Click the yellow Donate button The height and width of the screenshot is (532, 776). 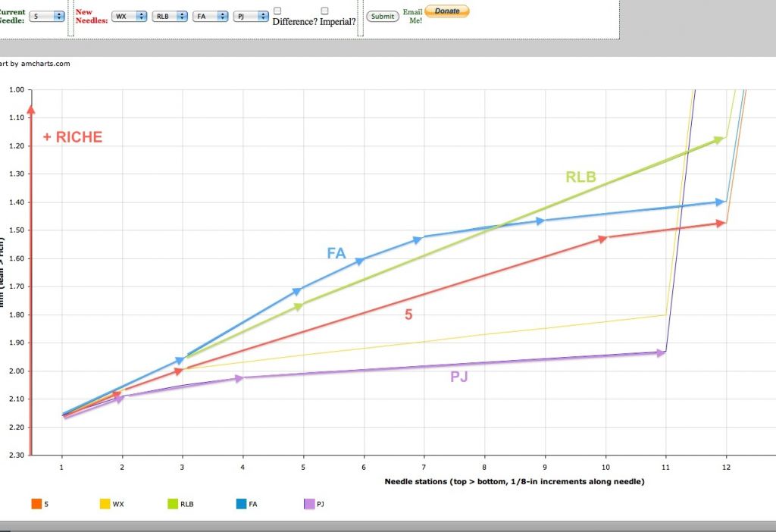point(447,11)
